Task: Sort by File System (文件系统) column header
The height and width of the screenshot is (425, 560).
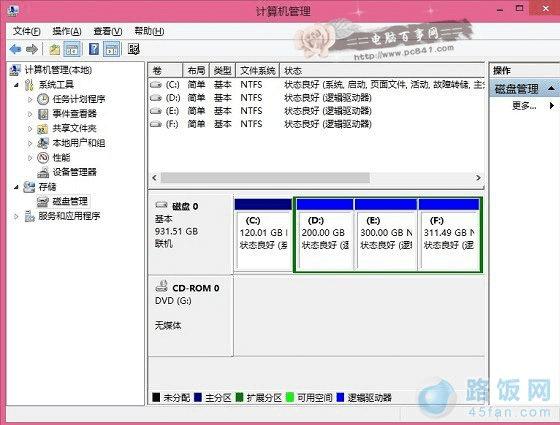Action: click(x=258, y=71)
